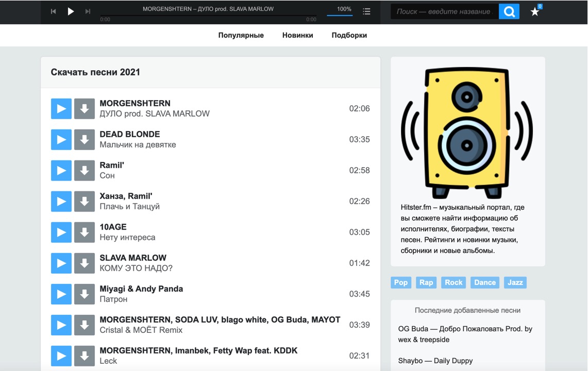Skip to next track in player bar
The height and width of the screenshot is (371, 588).
pyautogui.click(x=88, y=12)
